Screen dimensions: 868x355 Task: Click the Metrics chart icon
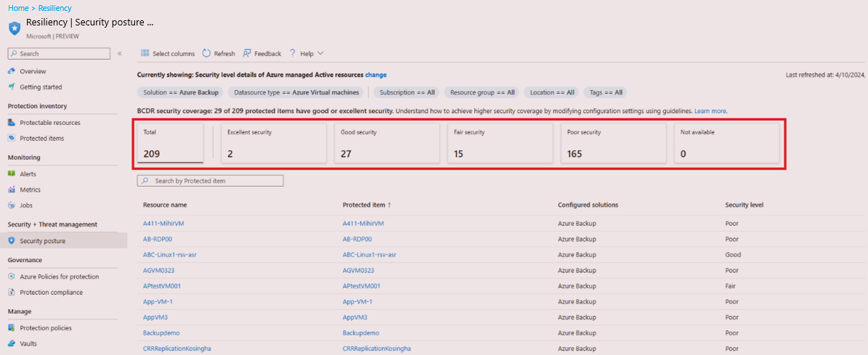click(11, 189)
